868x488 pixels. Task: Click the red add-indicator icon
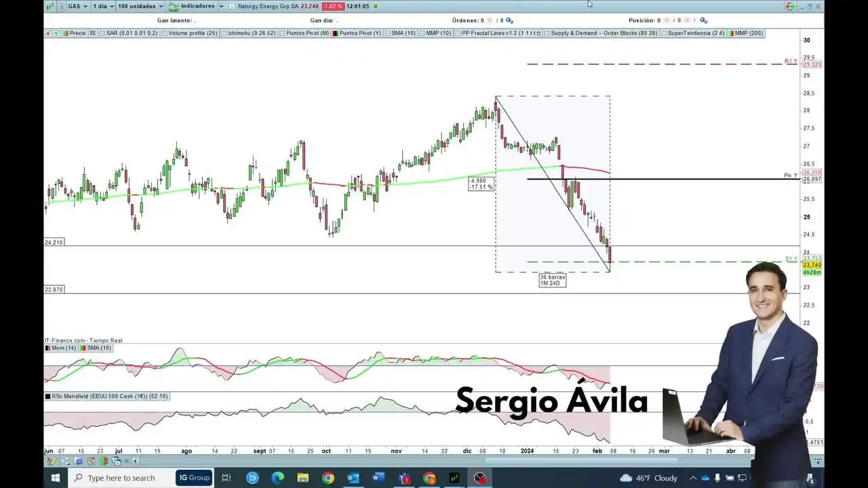tap(48, 33)
